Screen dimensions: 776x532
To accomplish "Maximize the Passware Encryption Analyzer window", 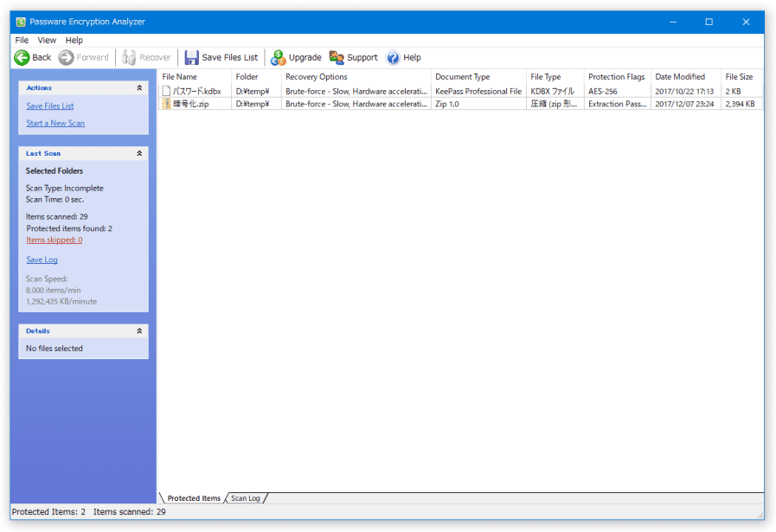I will click(x=709, y=22).
